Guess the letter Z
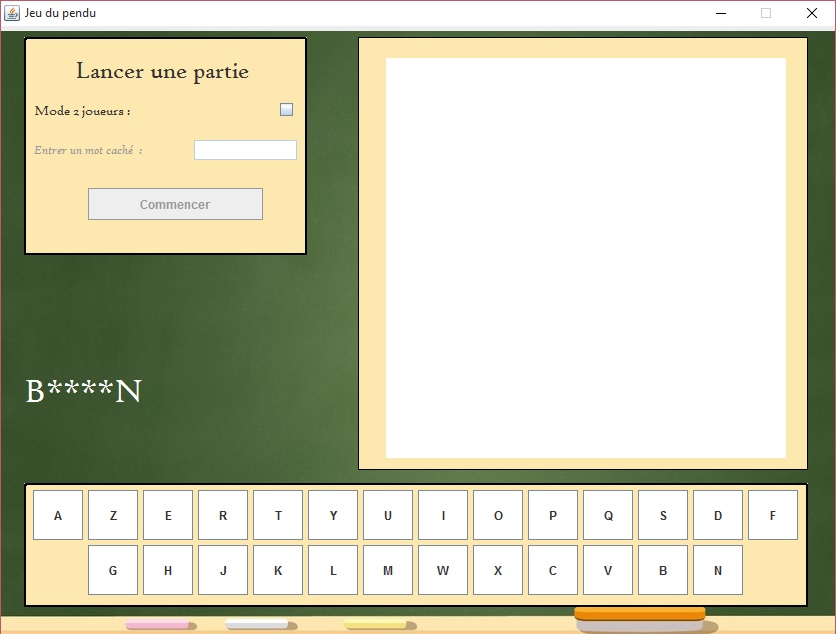The height and width of the screenshot is (634, 836). coord(113,515)
